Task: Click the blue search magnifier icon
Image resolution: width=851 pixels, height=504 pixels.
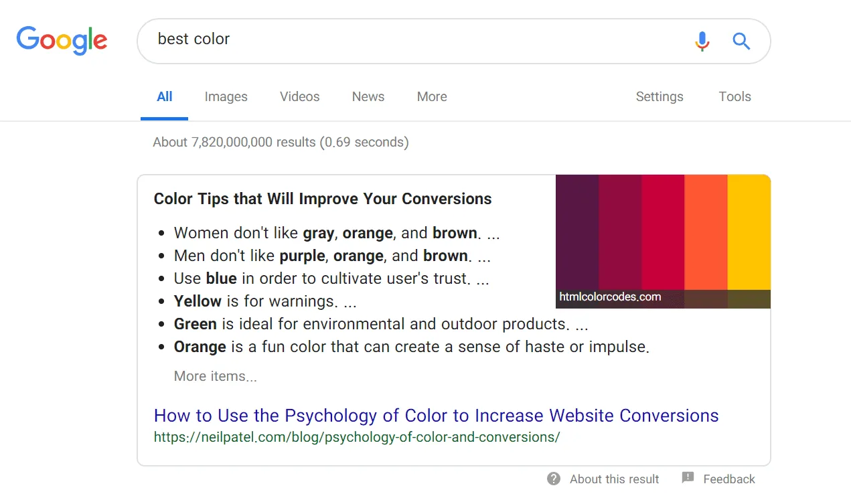Action: tap(741, 41)
